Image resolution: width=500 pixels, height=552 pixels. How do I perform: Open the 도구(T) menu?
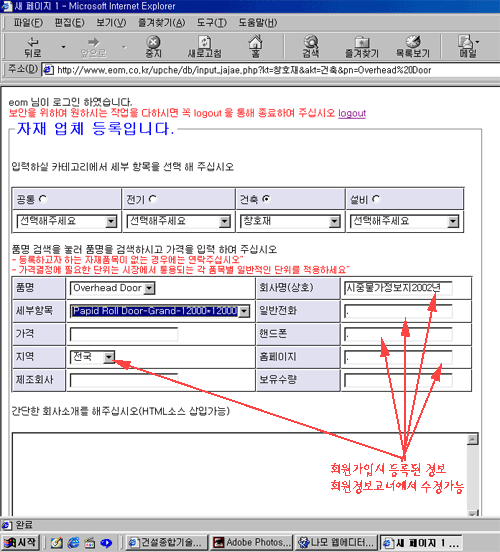pos(212,23)
